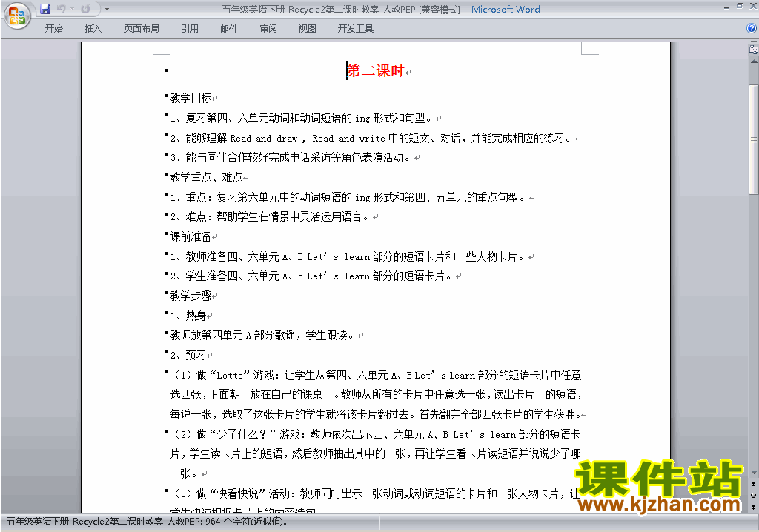759x532 pixels.
Task: Click the line starting 2、难点：帮助学生
Action: (269, 216)
